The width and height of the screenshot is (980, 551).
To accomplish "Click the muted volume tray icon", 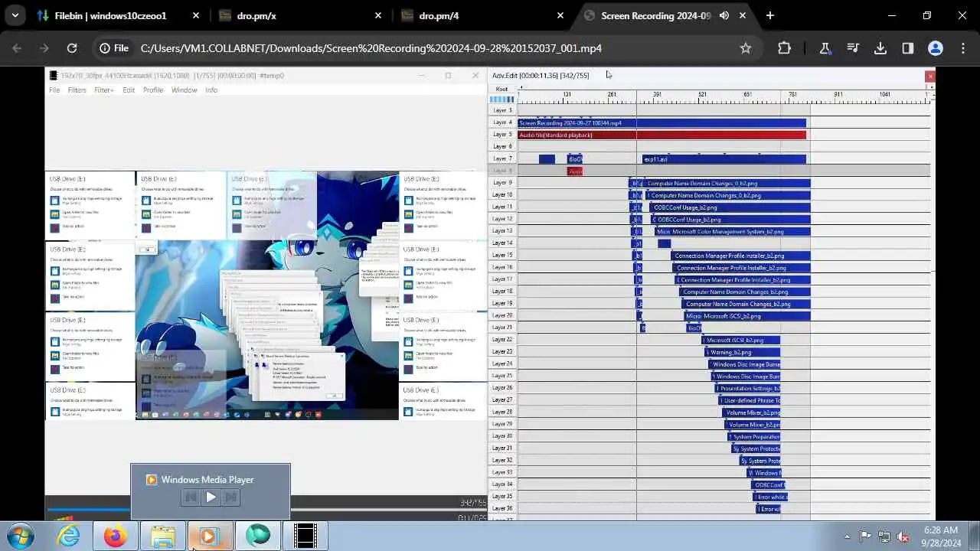I will pos(903,536).
